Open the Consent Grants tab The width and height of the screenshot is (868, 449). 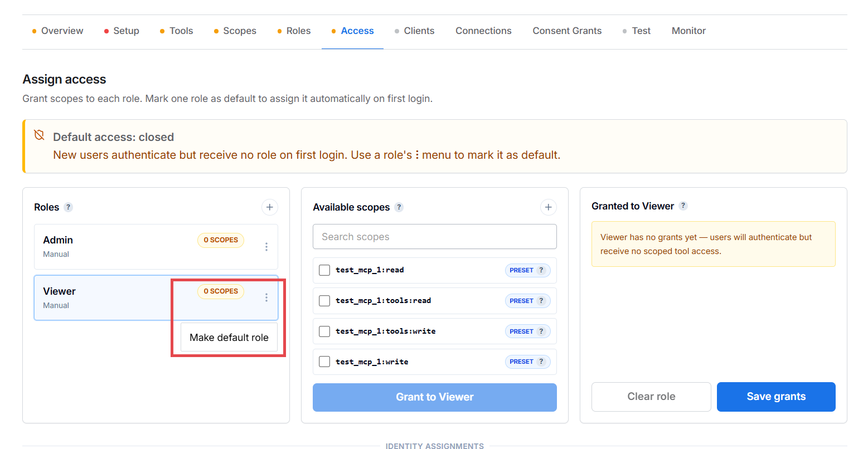coord(567,31)
